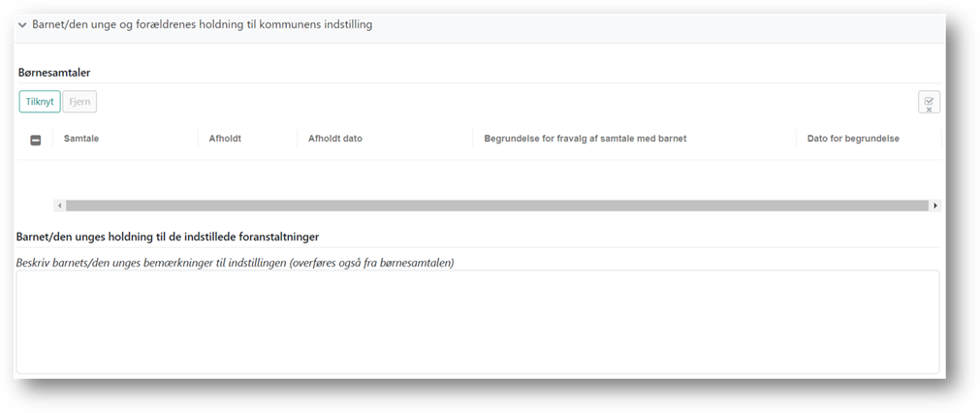Collapse section with the top-left chevron
This screenshot has height=413, width=980.
pos(22,24)
